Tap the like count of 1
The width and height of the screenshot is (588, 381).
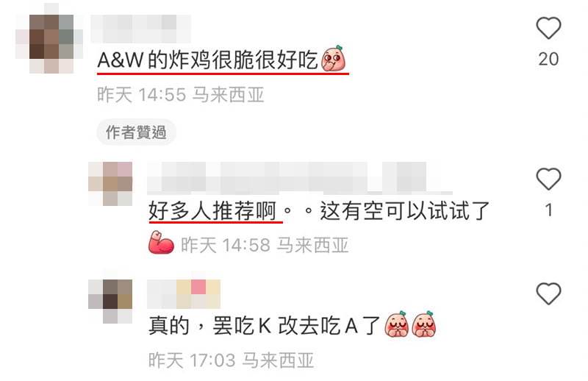tap(548, 210)
